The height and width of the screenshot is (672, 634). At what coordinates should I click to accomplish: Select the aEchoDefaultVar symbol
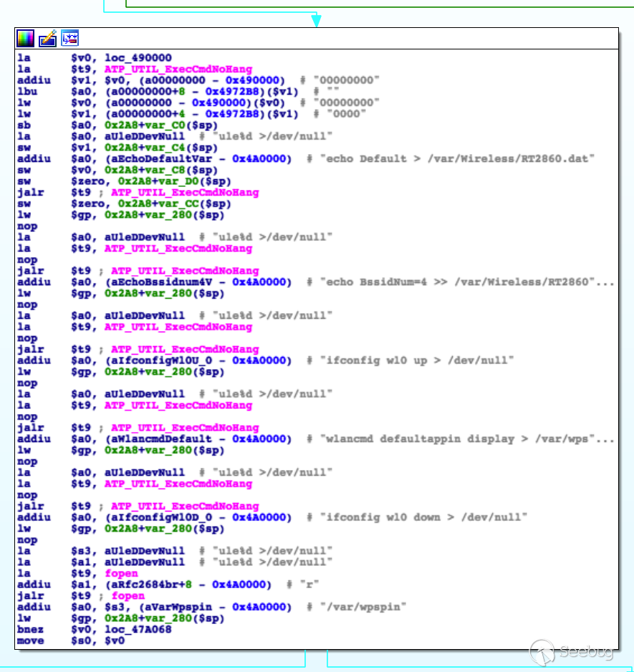click(x=162, y=158)
